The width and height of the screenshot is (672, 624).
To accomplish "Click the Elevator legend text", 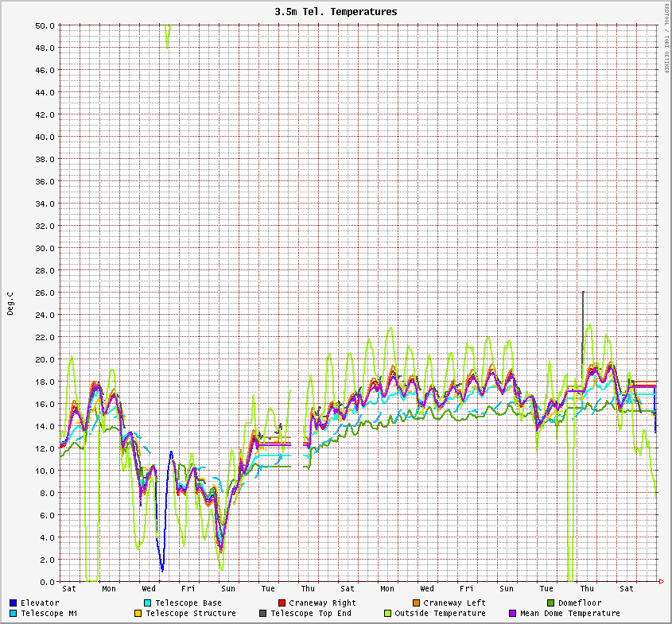I will click(40, 603).
